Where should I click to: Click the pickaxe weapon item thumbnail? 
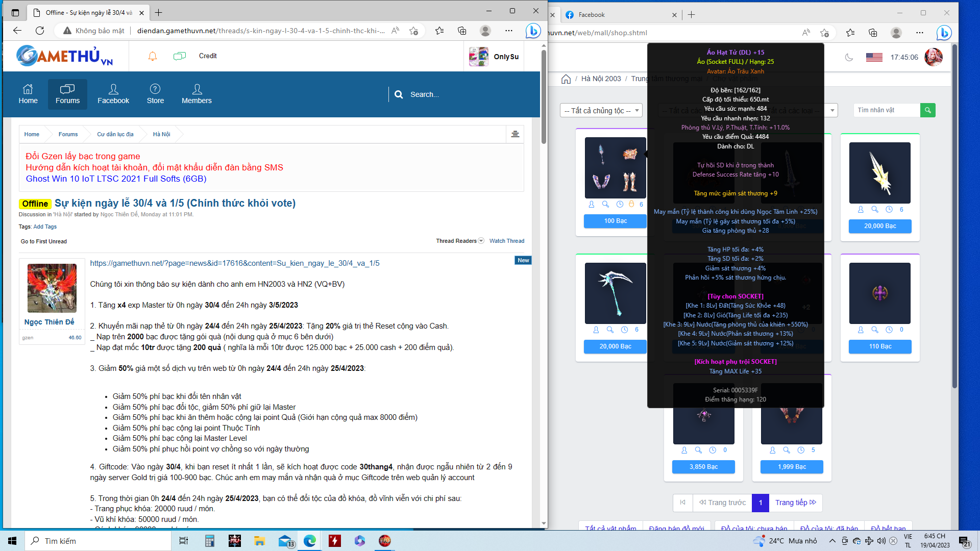615,293
